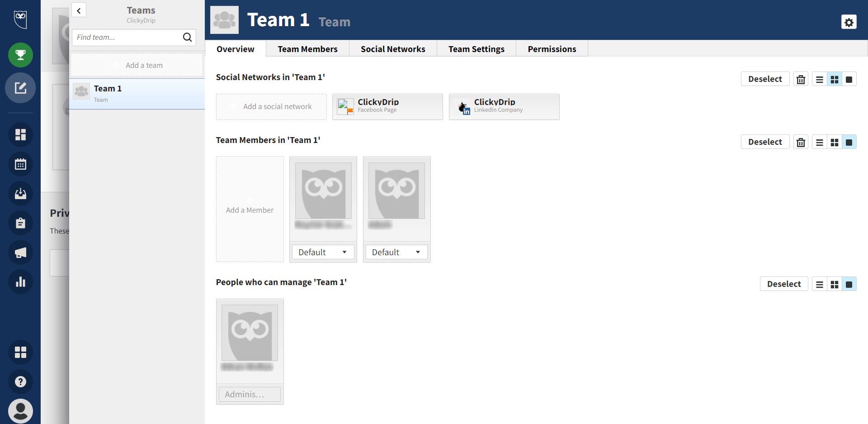Switch Social Networks to grid view

[835, 79]
